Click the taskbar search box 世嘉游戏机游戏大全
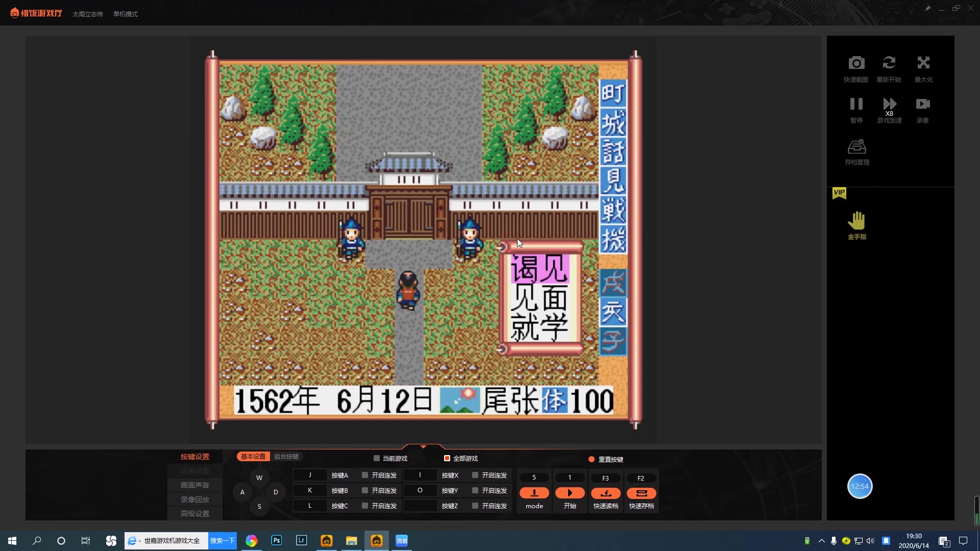This screenshot has width=980, height=551. coord(166,541)
